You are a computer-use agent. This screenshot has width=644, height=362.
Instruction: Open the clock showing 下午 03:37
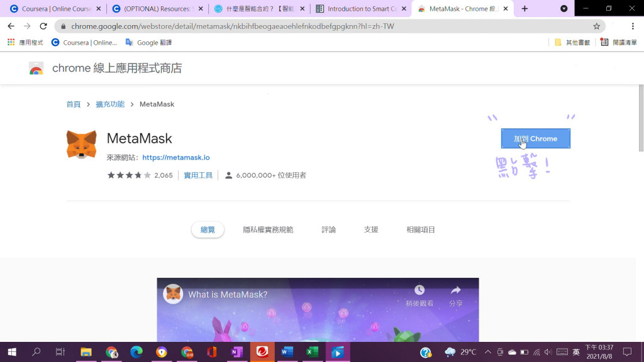599,352
